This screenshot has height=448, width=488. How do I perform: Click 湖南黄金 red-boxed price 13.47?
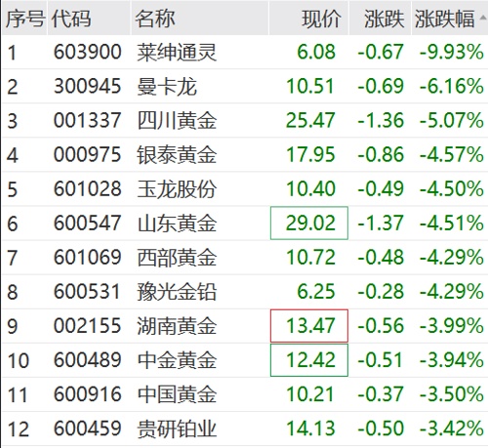(309, 326)
